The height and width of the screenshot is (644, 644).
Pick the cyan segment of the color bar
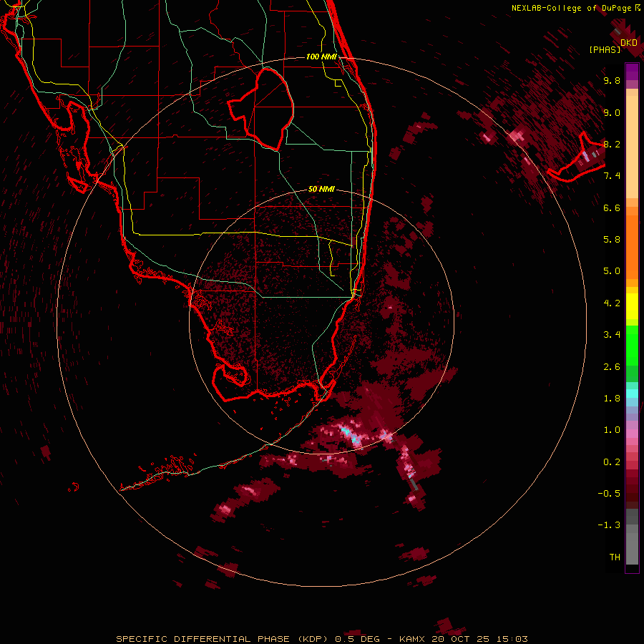(x=632, y=394)
